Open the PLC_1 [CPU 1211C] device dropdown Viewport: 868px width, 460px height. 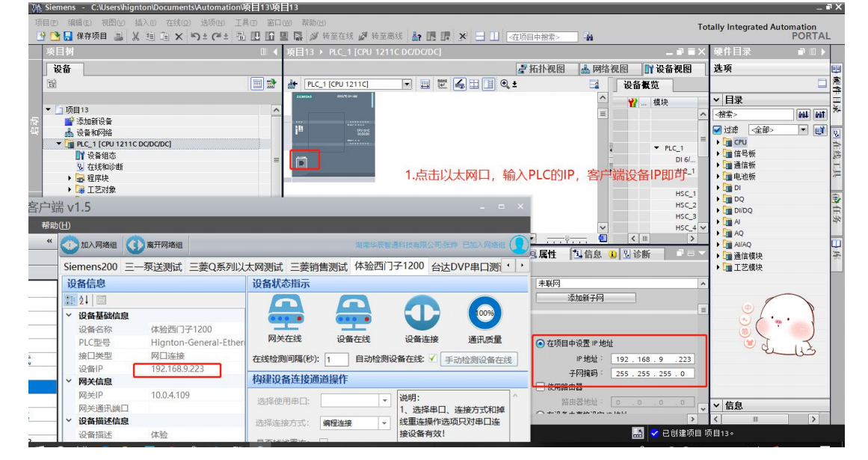(x=407, y=85)
